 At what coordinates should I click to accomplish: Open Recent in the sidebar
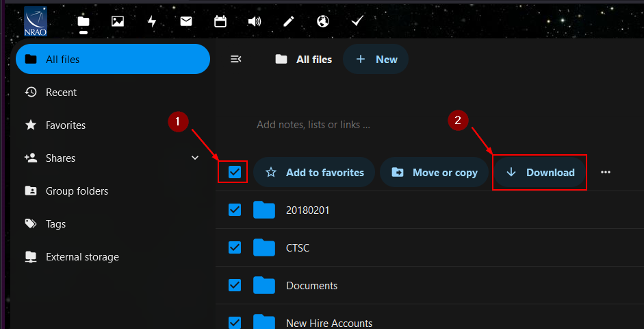point(61,93)
